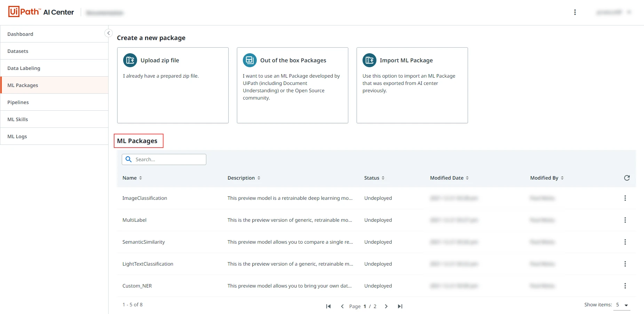Select ML Packages in the sidebar
The width and height of the screenshot is (644, 314).
click(54, 85)
